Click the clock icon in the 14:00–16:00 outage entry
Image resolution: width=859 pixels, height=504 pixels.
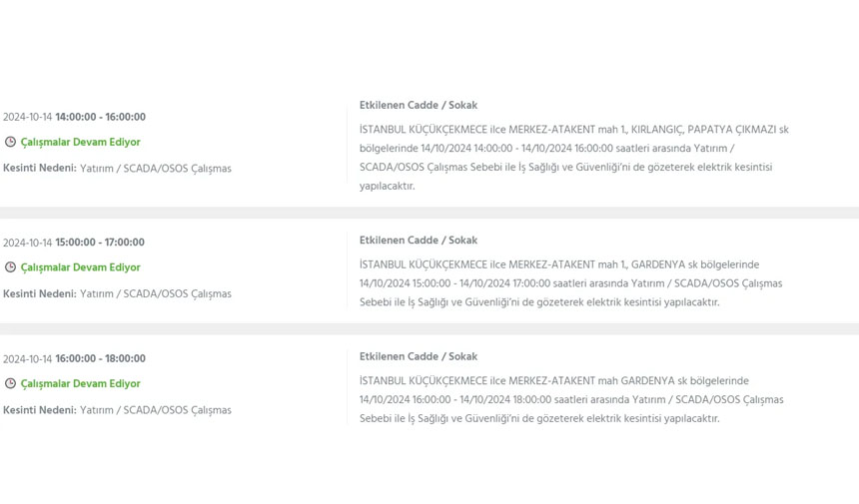(x=10, y=143)
